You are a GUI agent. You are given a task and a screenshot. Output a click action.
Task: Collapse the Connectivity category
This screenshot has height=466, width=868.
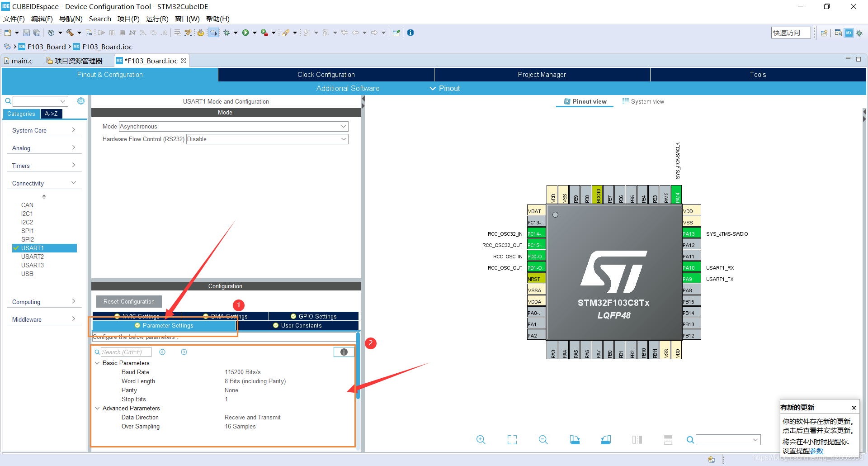(44, 183)
